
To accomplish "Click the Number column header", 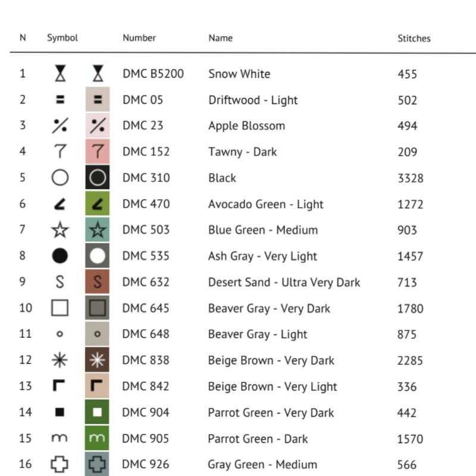I will coord(139,38).
